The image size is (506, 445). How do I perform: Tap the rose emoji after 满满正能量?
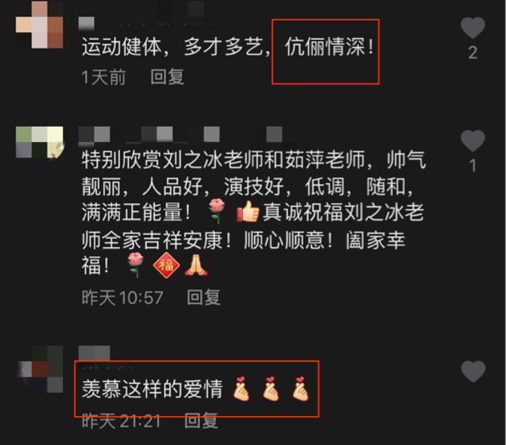[x=217, y=211]
